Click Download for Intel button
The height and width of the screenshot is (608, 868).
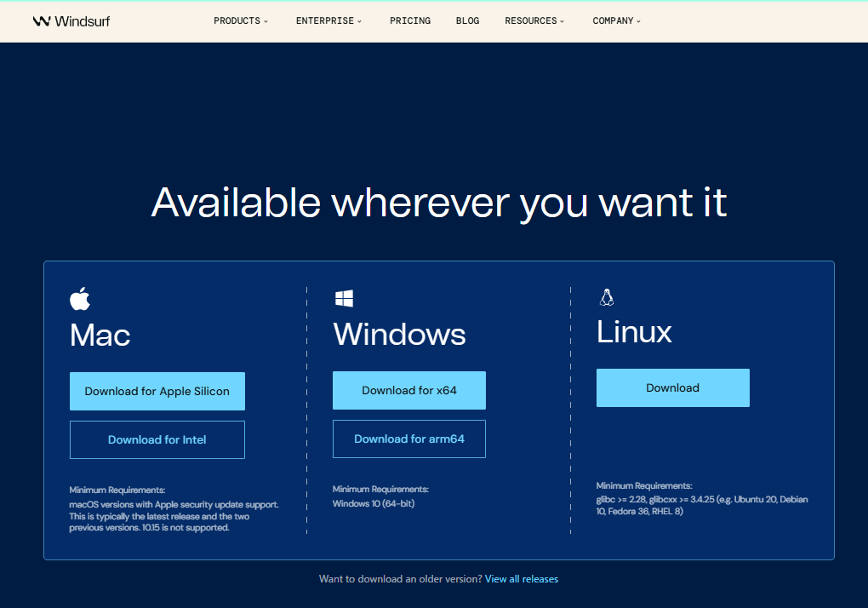[157, 439]
